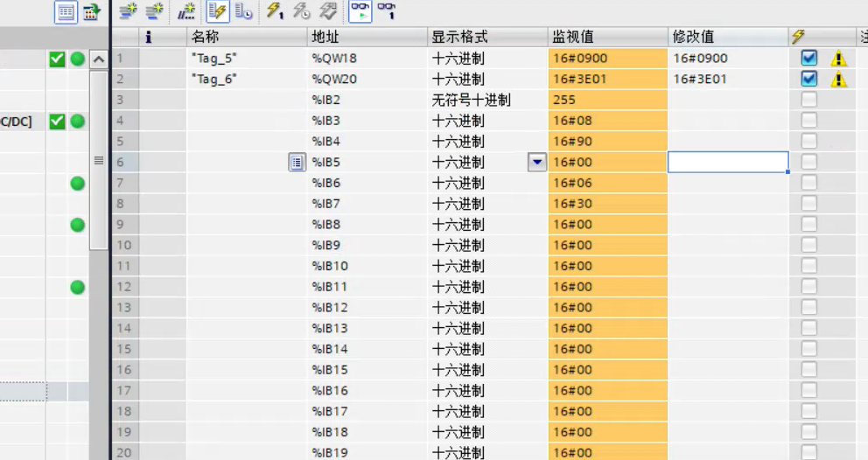Select the %QW18 address cell

click(x=367, y=59)
